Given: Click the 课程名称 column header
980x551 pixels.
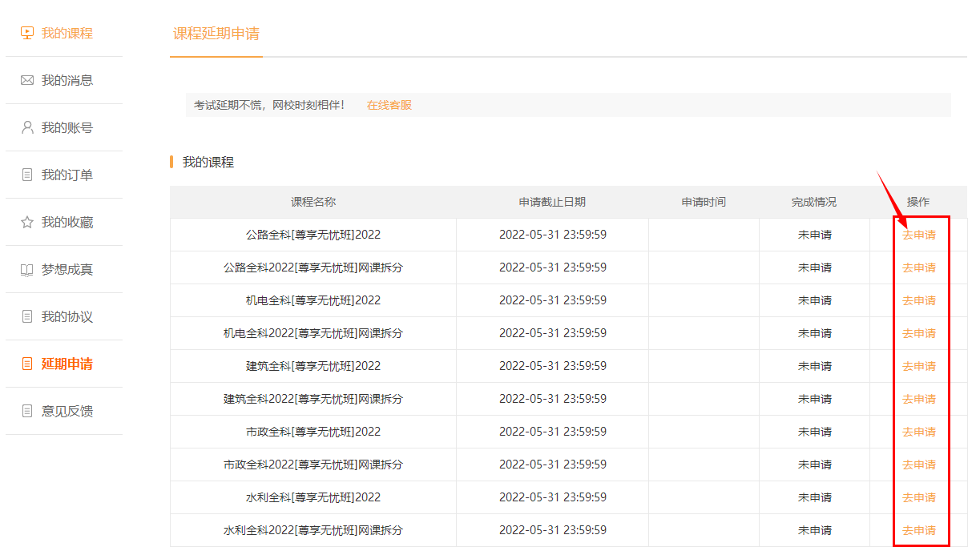Looking at the screenshot, I should (313, 202).
